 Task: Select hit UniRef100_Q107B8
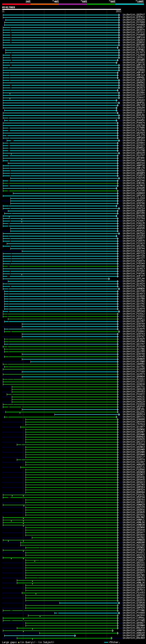134,299
